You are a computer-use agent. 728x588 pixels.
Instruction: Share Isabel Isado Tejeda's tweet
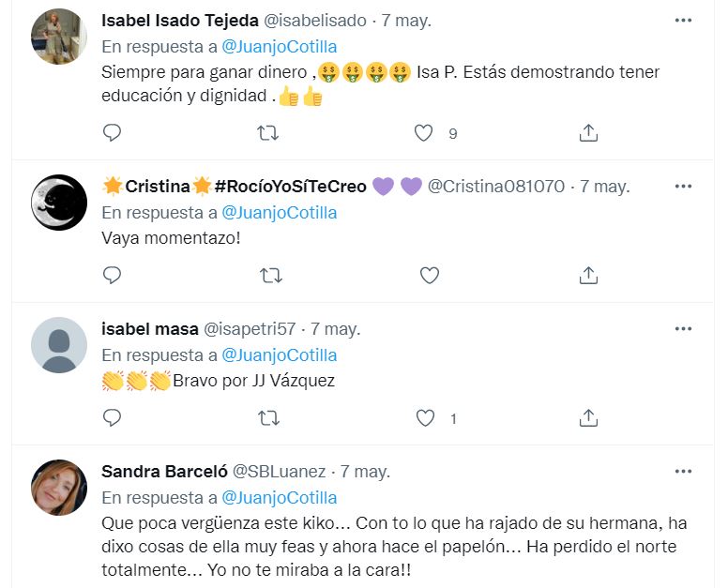tap(588, 133)
